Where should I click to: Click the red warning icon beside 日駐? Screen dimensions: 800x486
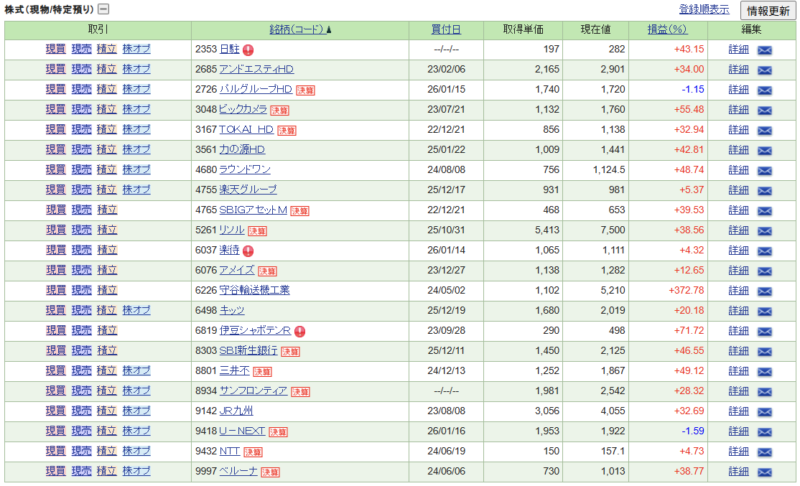(x=248, y=50)
